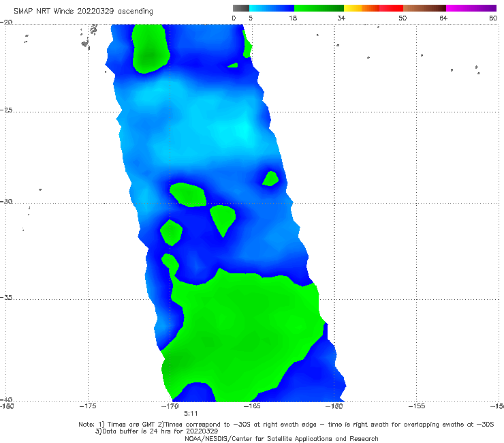The width and height of the screenshot is (504, 443).
Task: Click the brown segment of the colorbar
Action: tap(424, 8)
